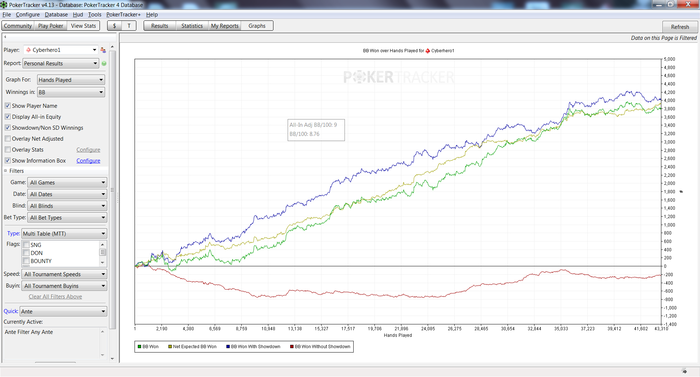The image size is (700, 377).
Task: Click Configure link next to Show Information Box
Action: tap(88, 161)
